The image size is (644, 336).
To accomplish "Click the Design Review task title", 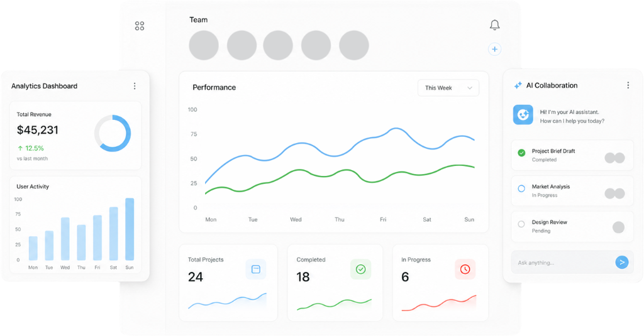I will pyautogui.click(x=549, y=222).
